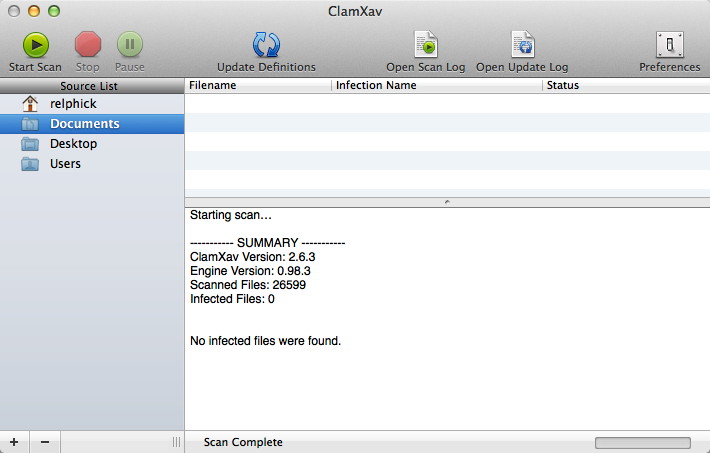Click the Source List header
Image resolution: width=710 pixels, height=453 pixels.
pyautogui.click(x=92, y=86)
